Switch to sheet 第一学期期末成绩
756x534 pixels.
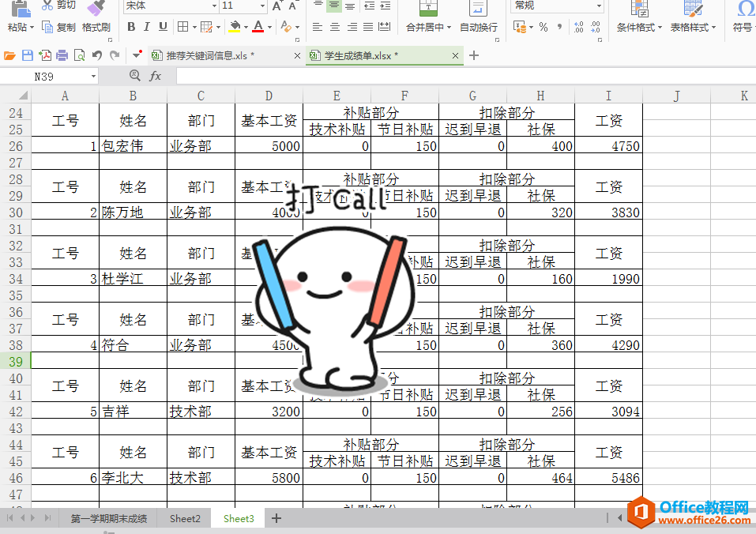coord(108,518)
